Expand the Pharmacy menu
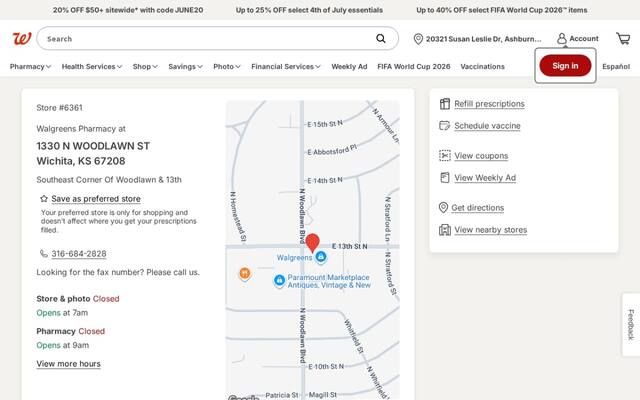This screenshot has height=400, width=640. click(x=30, y=67)
